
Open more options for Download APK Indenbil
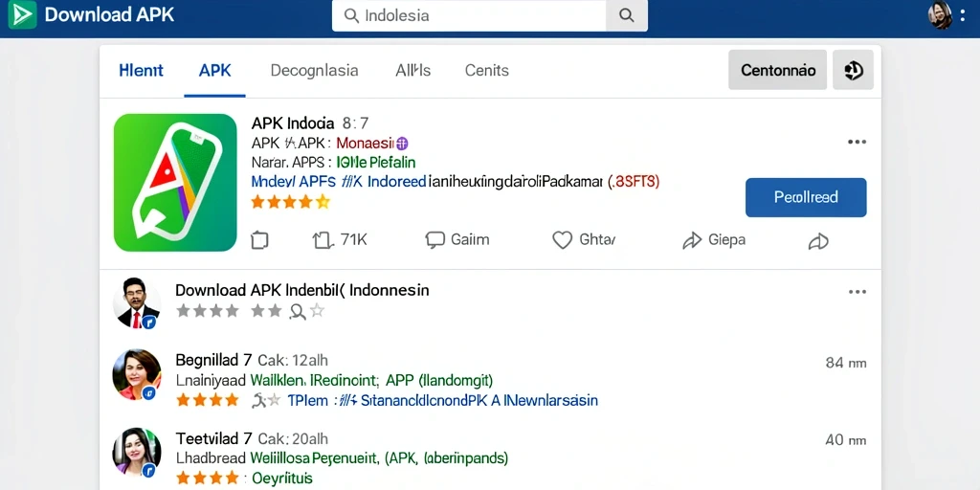point(857,292)
